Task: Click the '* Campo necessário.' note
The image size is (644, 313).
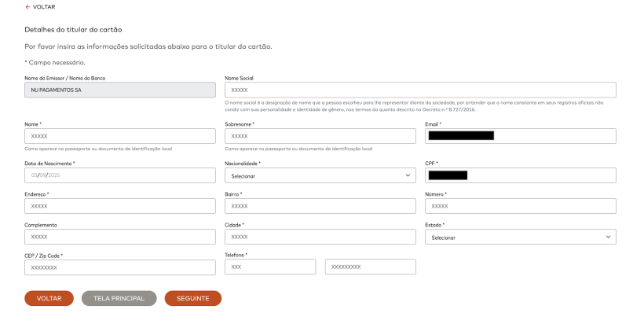Action: tap(55, 62)
